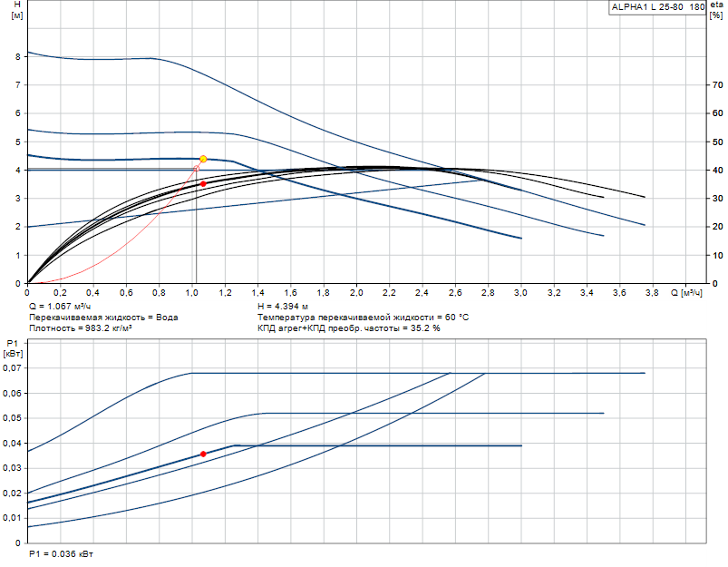Click the red dot on P1 power chart
The height and width of the screenshot is (567, 728).
[203, 455]
